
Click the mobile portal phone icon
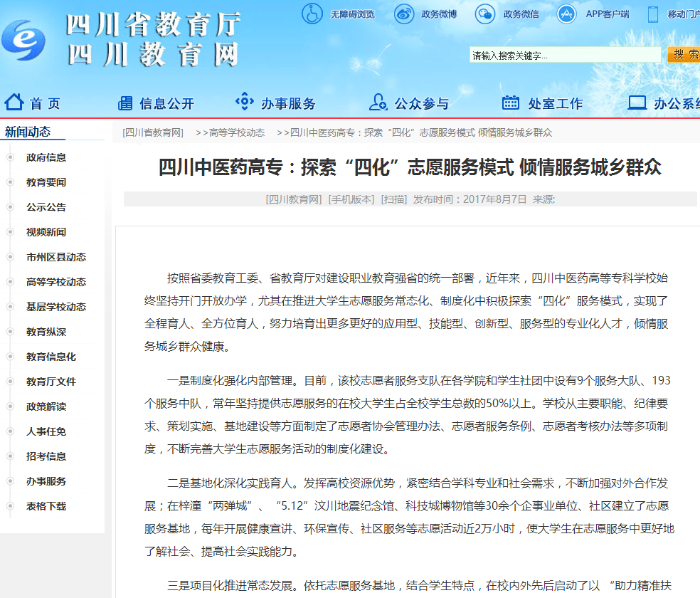[652, 14]
